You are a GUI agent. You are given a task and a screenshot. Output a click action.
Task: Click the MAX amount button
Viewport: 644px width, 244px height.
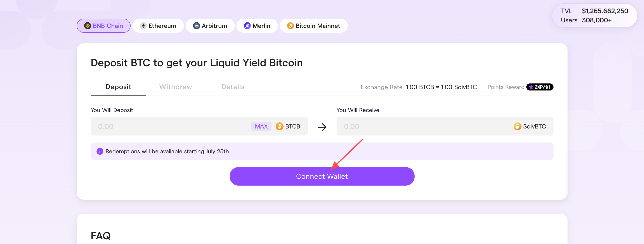261,126
